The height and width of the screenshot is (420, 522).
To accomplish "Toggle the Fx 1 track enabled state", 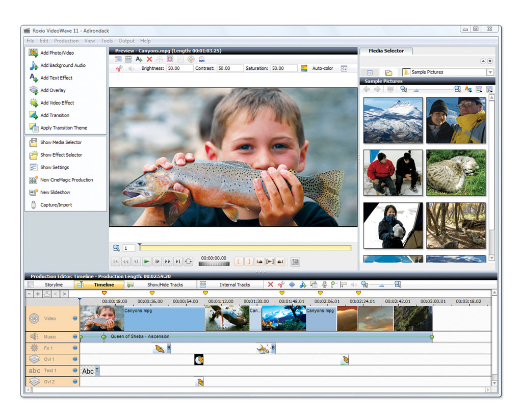I will pos(75,348).
